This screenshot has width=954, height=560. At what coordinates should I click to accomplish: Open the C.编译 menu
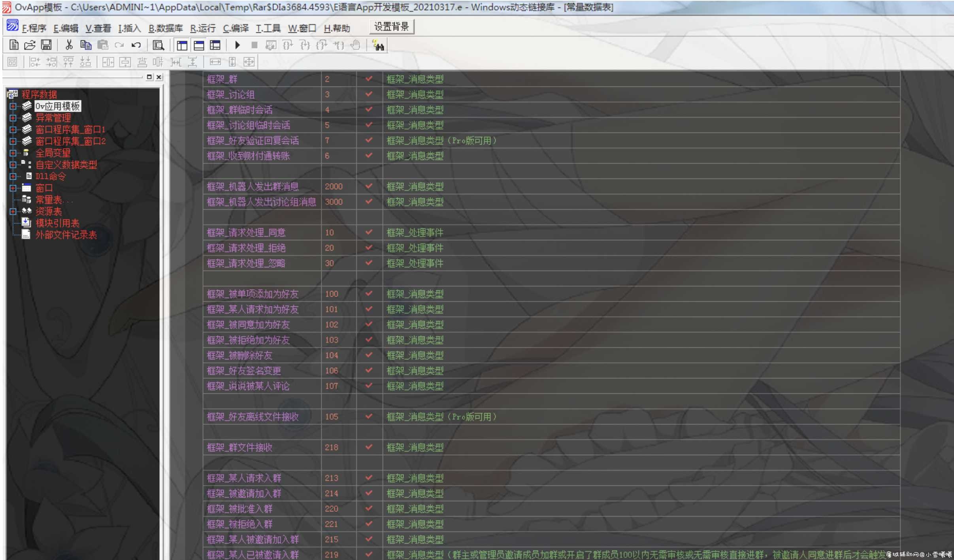tap(236, 28)
